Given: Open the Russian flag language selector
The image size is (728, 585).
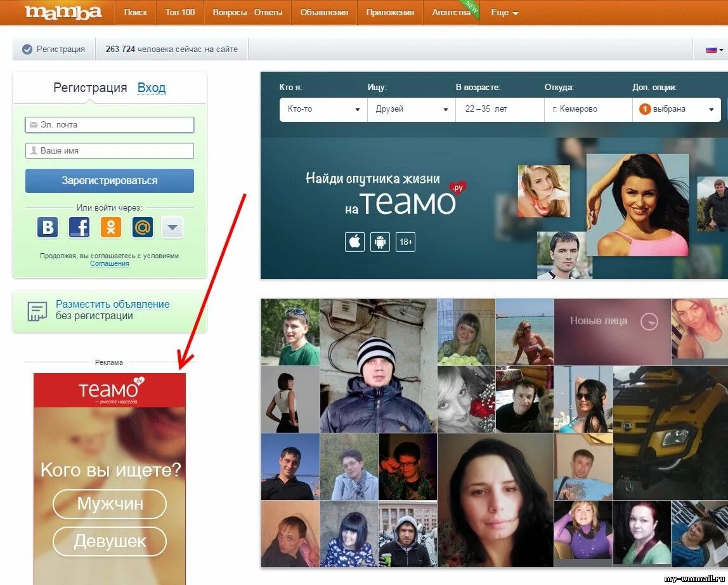Looking at the screenshot, I should [x=714, y=49].
